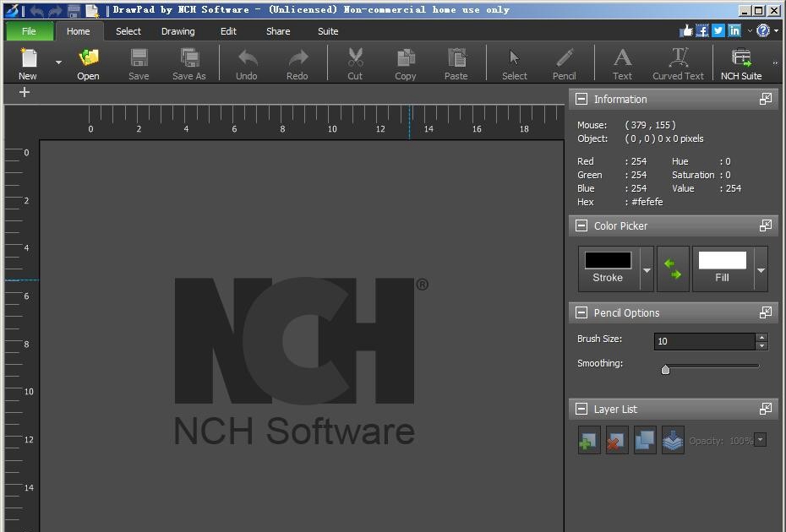Choose the Pencil drawing tool
Image resolution: width=786 pixels, height=532 pixels.
coord(565,63)
